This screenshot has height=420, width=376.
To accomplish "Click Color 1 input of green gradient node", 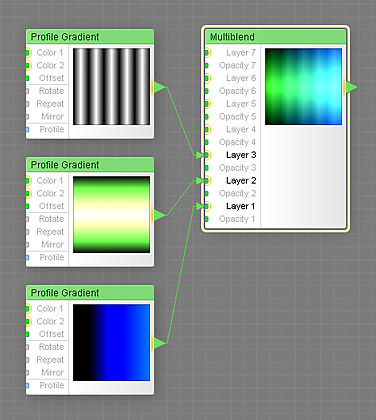I will click(x=28, y=181).
